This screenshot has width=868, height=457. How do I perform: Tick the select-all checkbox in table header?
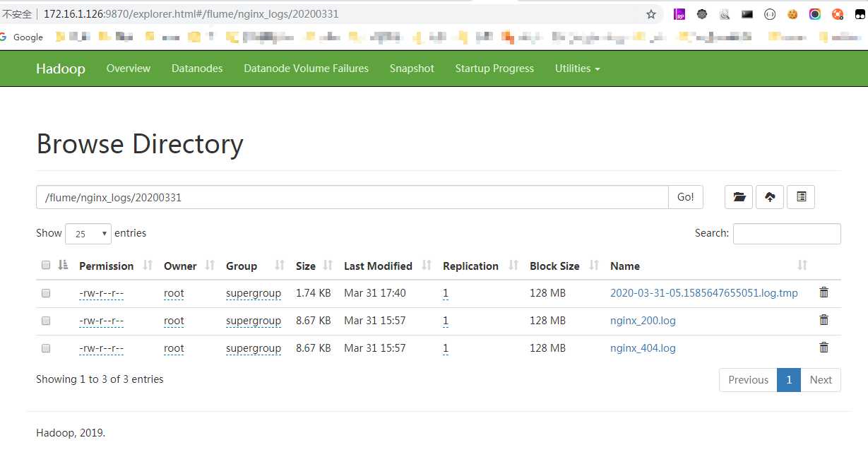click(46, 266)
